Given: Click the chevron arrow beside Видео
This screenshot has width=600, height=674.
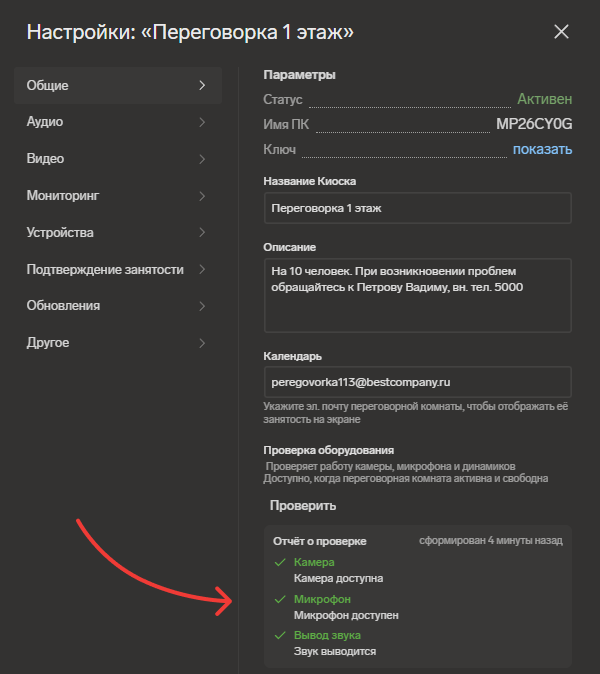Looking at the screenshot, I should [202, 159].
